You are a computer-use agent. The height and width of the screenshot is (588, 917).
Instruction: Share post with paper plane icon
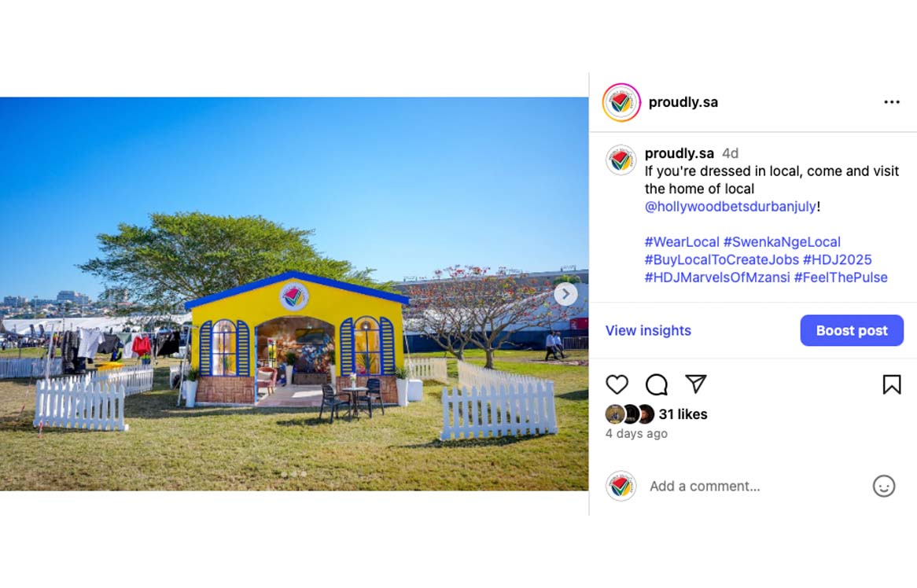(696, 384)
